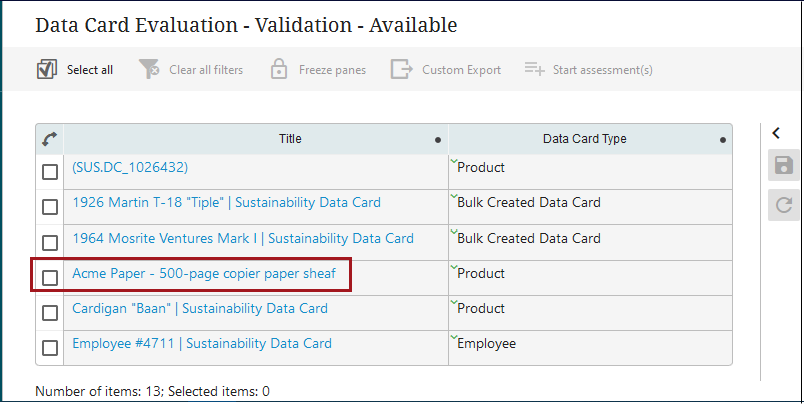Click the Start assessment(s) plus icon

(534, 69)
